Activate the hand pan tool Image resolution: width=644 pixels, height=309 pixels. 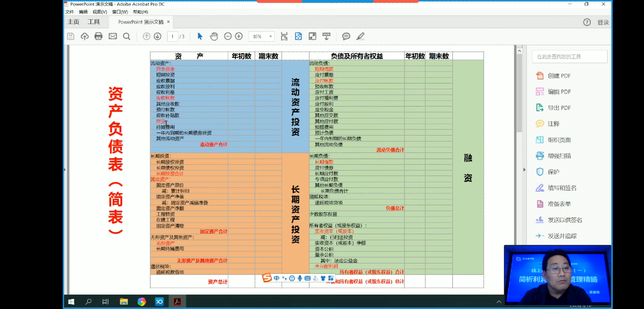pyautogui.click(x=214, y=36)
